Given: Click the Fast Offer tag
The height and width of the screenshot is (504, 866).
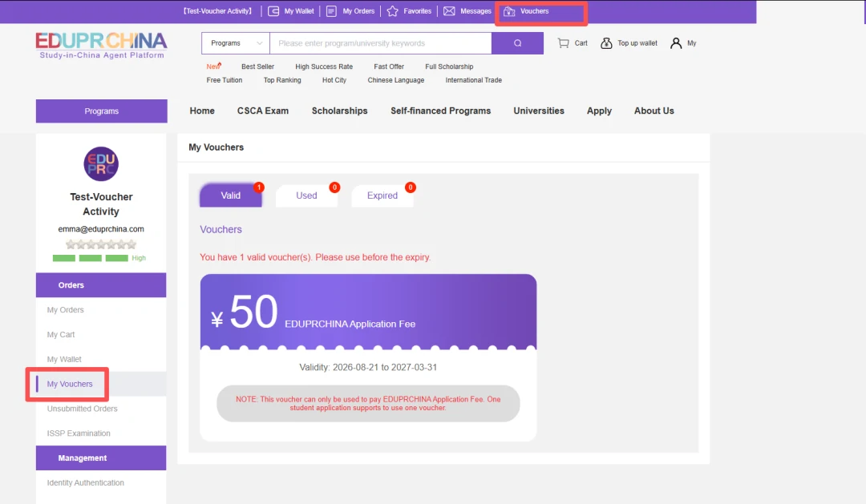Looking at the screenshot, I should click(x=389, y=67).
